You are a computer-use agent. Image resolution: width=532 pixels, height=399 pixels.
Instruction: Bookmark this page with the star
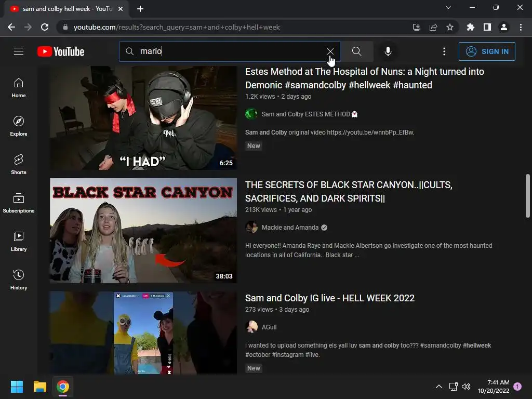tap(450, 27)
